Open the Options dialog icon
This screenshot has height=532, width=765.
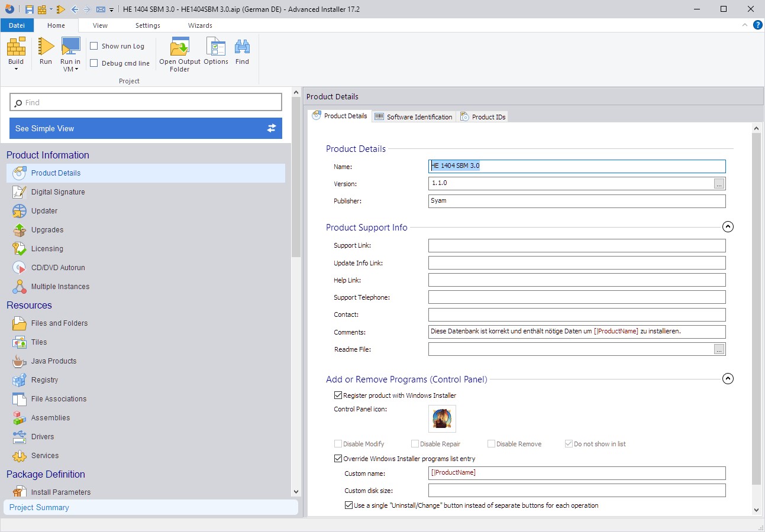click(x=216, y=47)
